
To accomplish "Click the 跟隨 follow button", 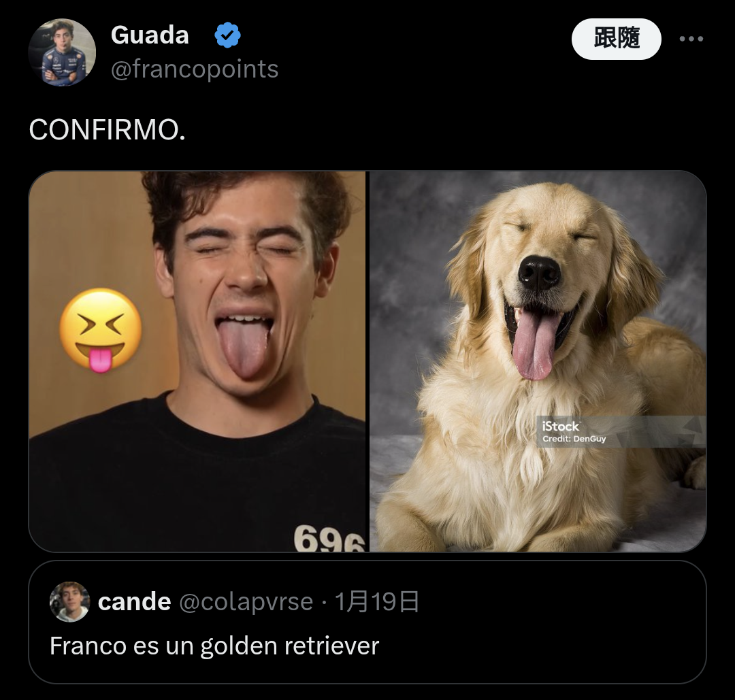I will tap(616, 39).
